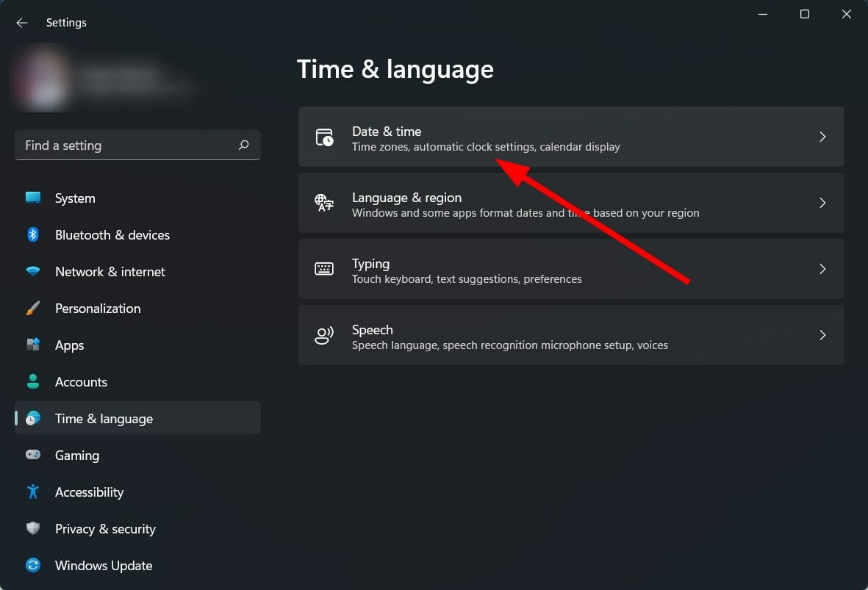
Task: Switch to the Gaming section
Action: 76,456
